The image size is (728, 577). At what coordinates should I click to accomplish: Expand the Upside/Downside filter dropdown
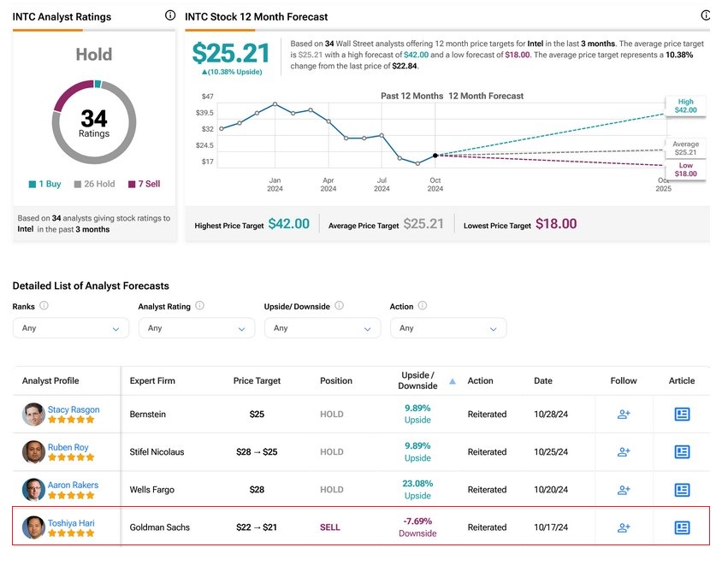(322, 328)
